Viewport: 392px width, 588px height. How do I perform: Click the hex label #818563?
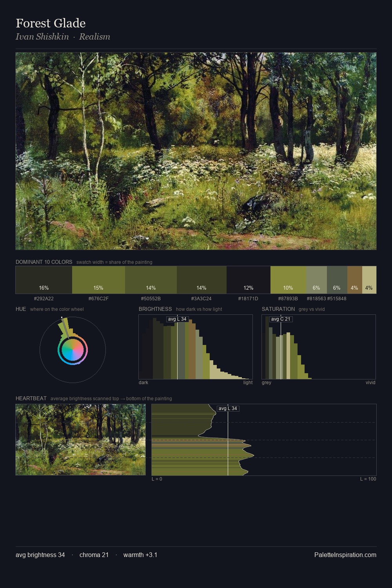(316, 299)
